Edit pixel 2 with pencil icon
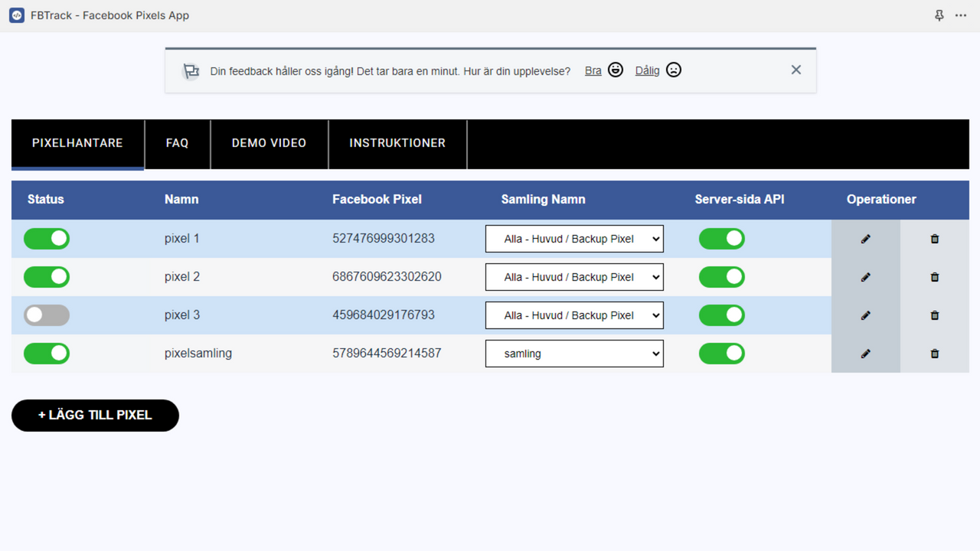 [866, 277]
